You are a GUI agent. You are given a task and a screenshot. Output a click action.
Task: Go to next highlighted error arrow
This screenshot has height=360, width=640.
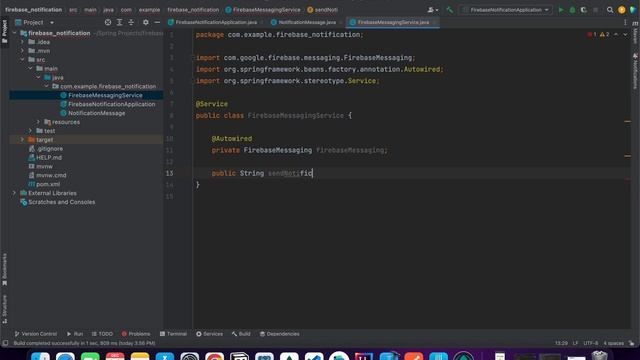coord(625,35)
